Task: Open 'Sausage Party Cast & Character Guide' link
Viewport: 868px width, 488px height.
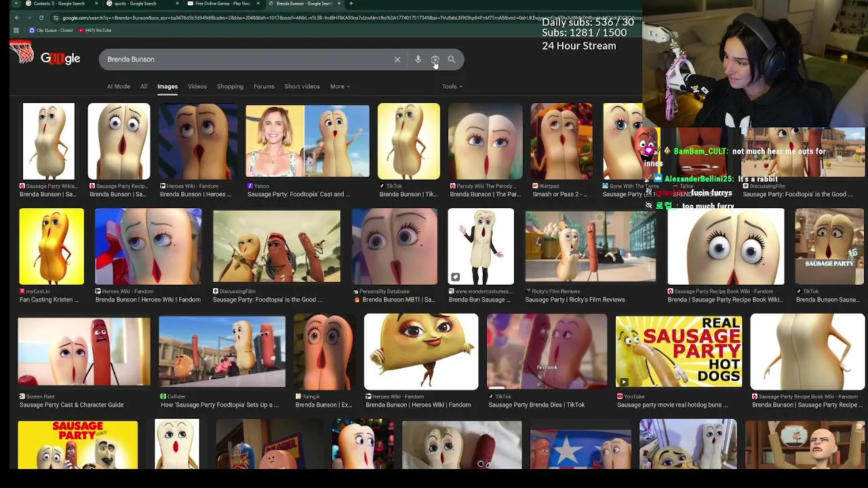Action: pyautogui.click(x=71, y=405)
